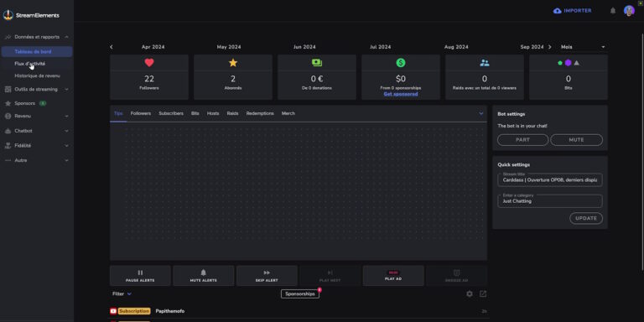Viewport: 644px width, 322px height.
Task: Click the red heart Followers icon
Action: coord(149,63)
